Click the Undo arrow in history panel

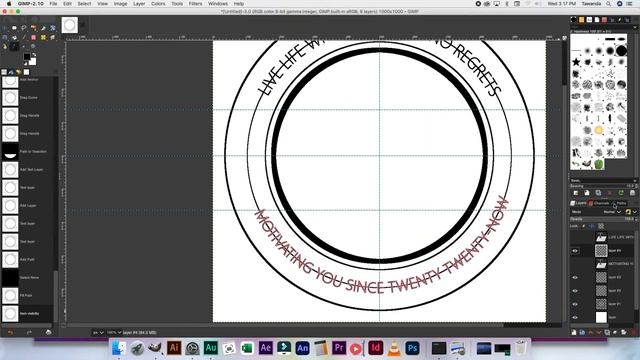point(11,332)
